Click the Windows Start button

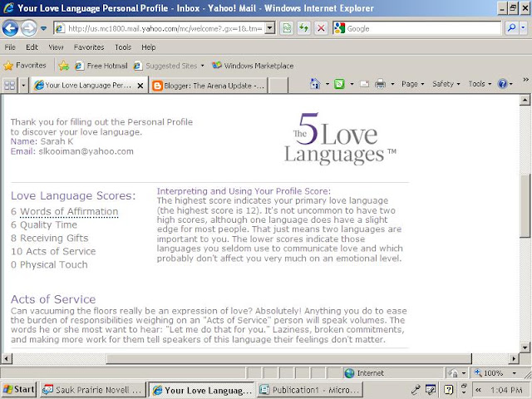point(18,390)
